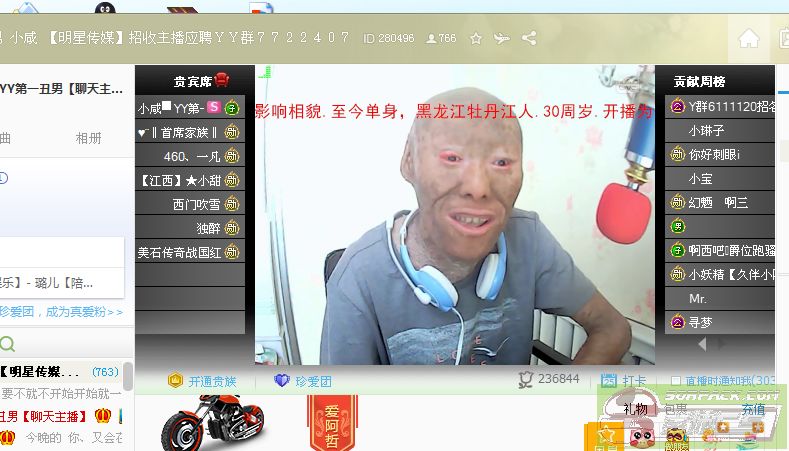
Task: Click 珍爱团 heart button
Action: pyautogui.click(x=303, y=381)
